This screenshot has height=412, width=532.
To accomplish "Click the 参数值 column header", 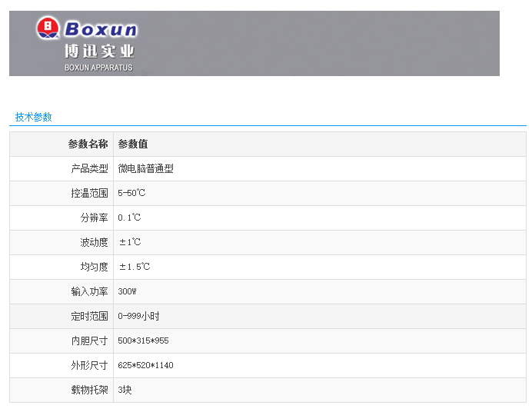I will click(x=133, y=144).
